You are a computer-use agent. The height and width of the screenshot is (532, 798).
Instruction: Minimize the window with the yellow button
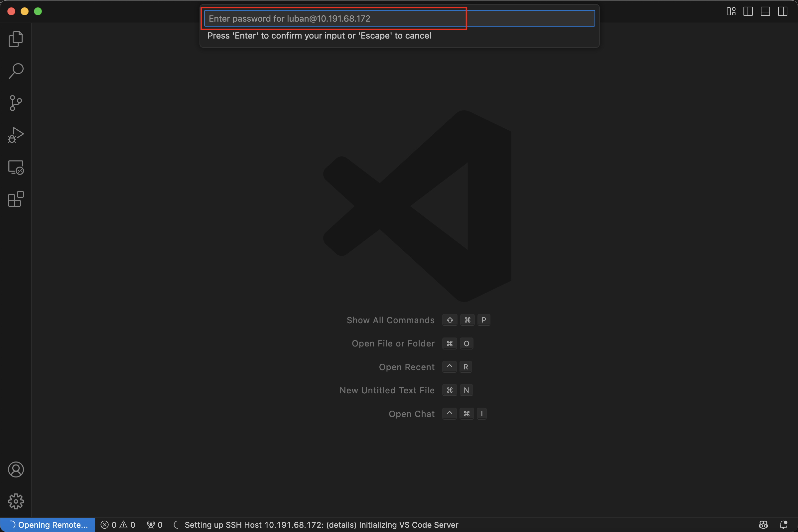click(24, 11)
